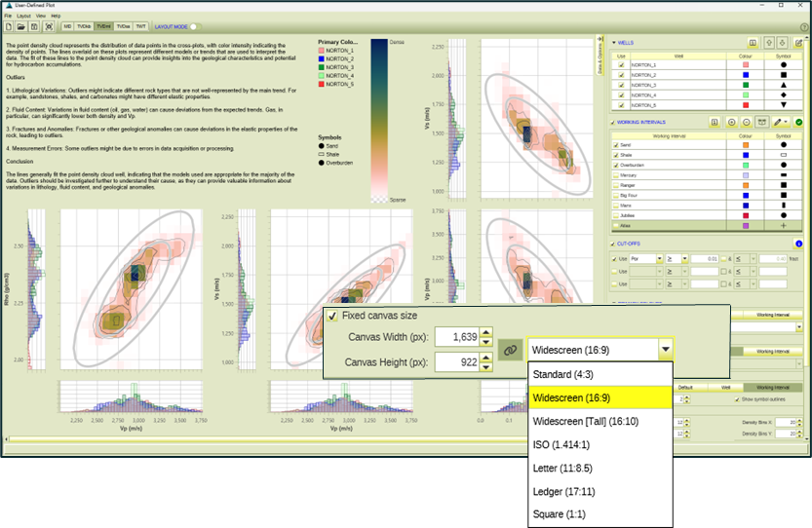Check the Jubilee working interval checkbox

pyautogui.click(x=616, y=215)
